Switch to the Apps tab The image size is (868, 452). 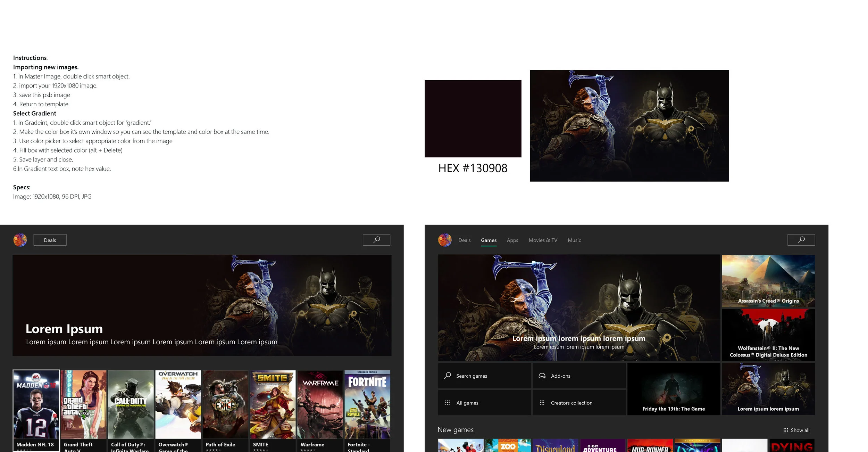512,240
